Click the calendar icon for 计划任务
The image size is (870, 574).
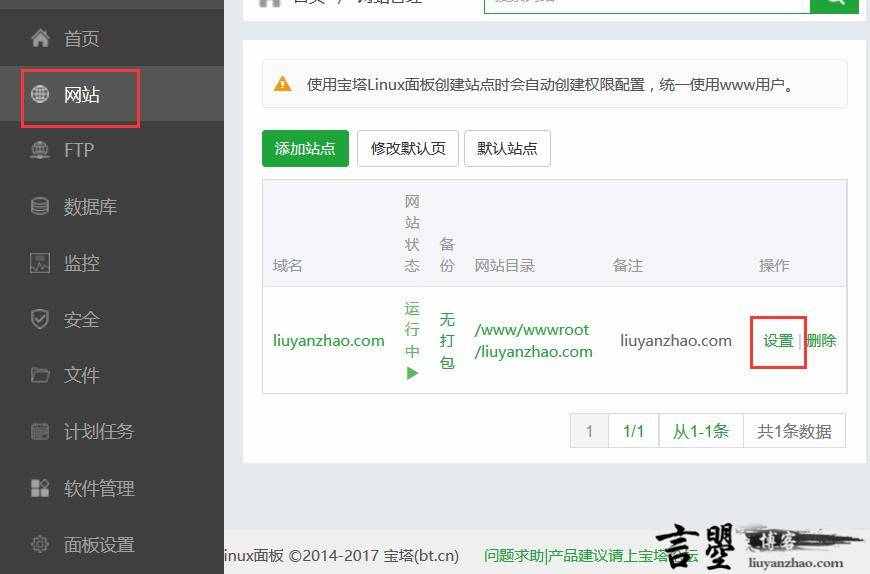(40, 431)
